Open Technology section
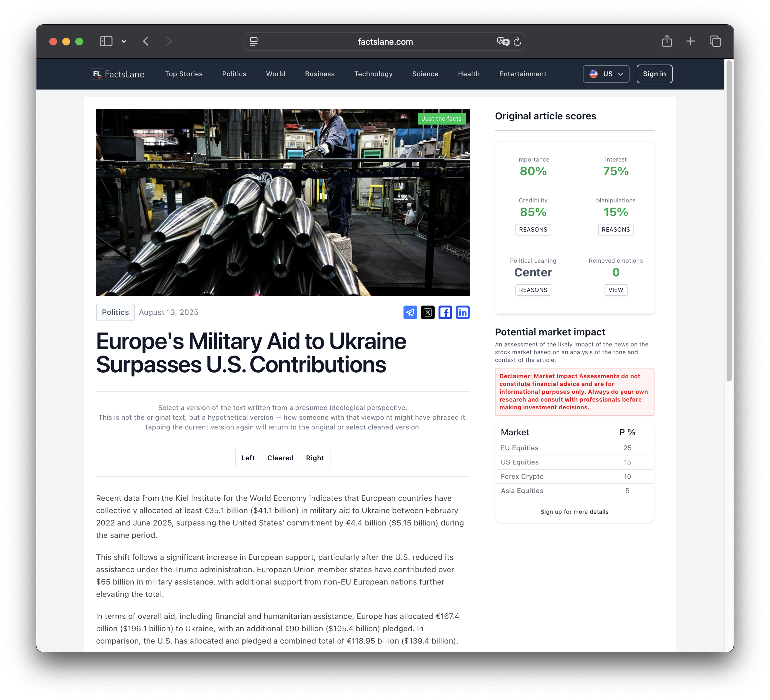The height and width of the screenshot is (700, 770). pyautogui.click(x=373, y=74)
